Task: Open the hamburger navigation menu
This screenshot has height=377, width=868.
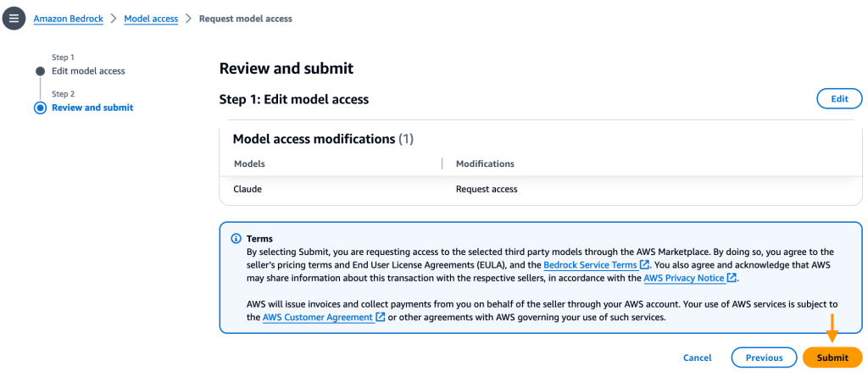Action: point(14,18)
